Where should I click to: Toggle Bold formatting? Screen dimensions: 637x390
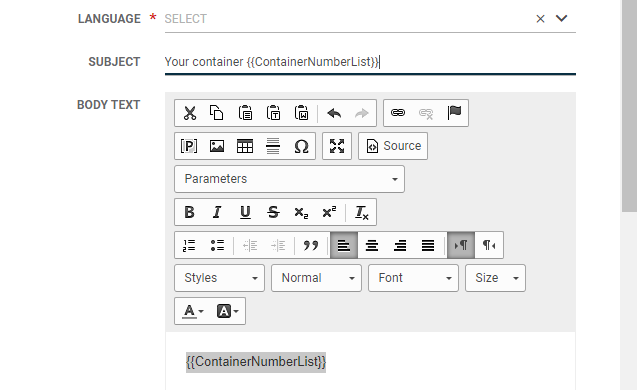coord(189,212)
